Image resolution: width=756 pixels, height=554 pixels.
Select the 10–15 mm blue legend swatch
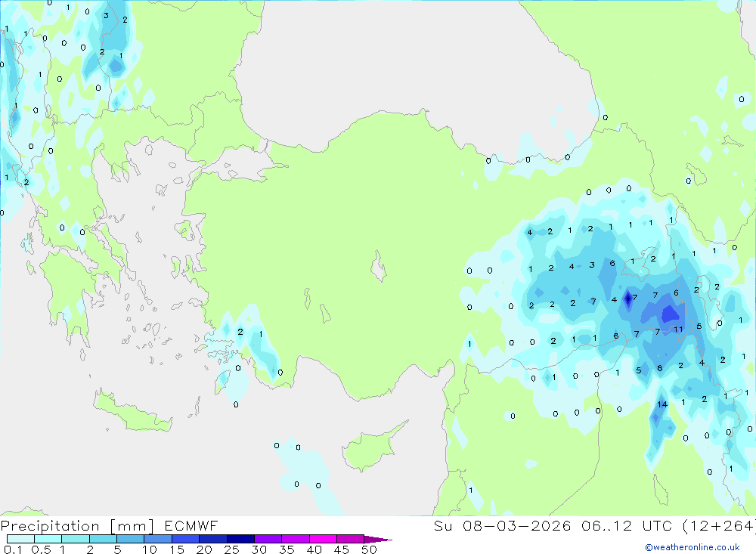click(158, 539)
